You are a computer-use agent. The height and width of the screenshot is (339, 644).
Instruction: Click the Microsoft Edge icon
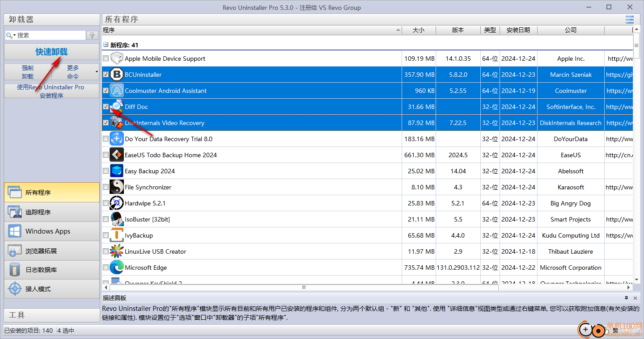[x=117, y=268]
